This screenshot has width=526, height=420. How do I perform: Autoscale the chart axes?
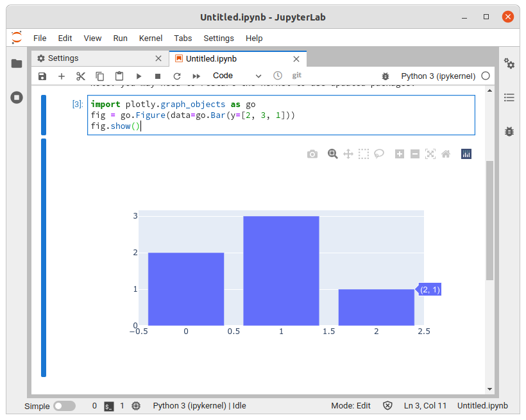(430, 154)
